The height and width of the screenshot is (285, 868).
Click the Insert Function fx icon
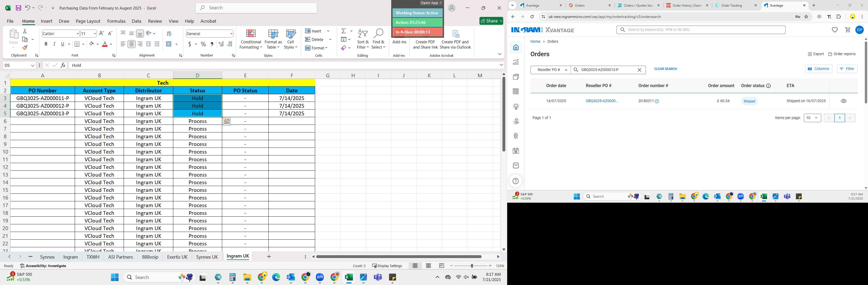click(63, 65)
